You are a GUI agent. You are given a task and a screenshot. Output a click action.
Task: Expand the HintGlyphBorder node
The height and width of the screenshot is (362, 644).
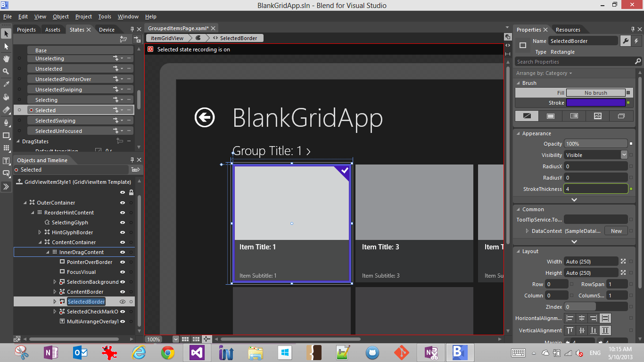40,232
